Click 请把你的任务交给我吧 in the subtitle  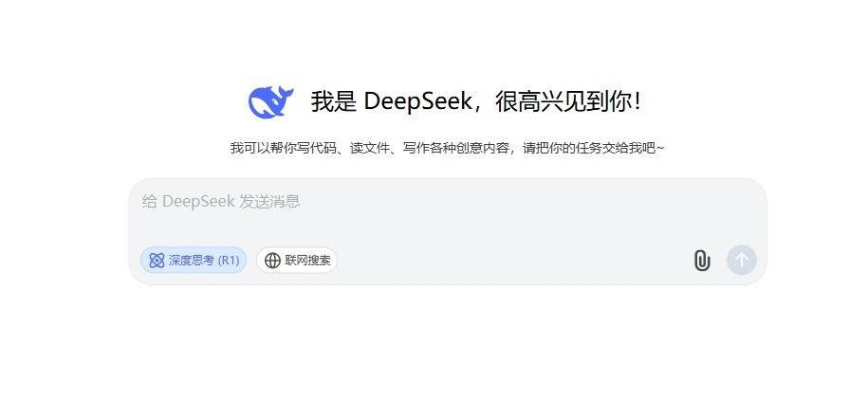[589, 148]
